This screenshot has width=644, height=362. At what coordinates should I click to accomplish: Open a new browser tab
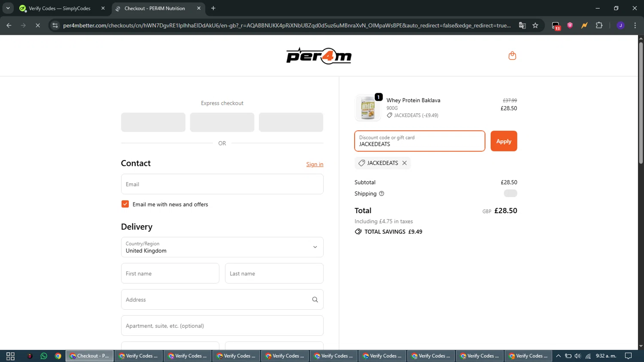[213, 8]
